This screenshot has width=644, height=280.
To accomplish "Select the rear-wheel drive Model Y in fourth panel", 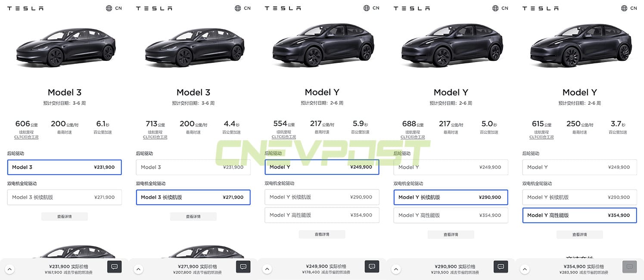I will click(x=451, y=167).
